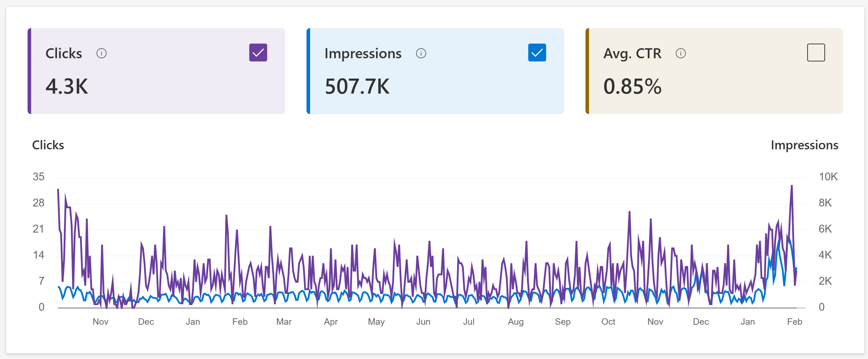Click the 21 label on clicks axis
This screenshot has width=868, height=359.
coord(39,229)
